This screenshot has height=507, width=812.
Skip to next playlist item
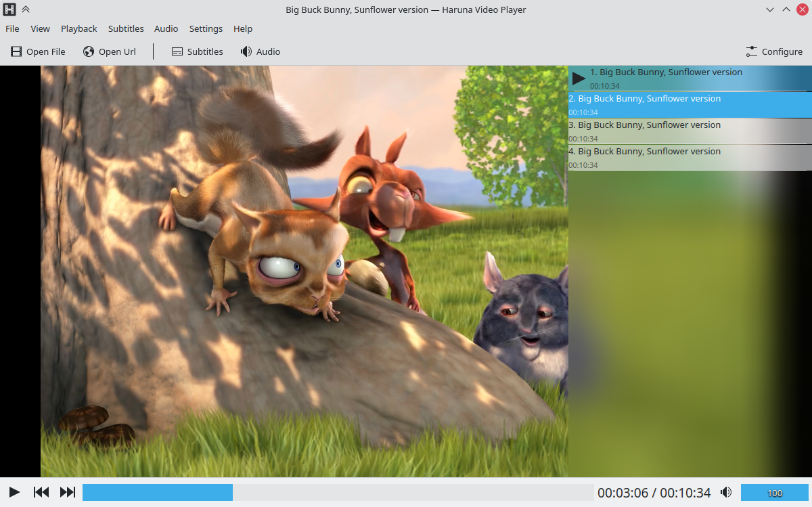coord(68,492)
